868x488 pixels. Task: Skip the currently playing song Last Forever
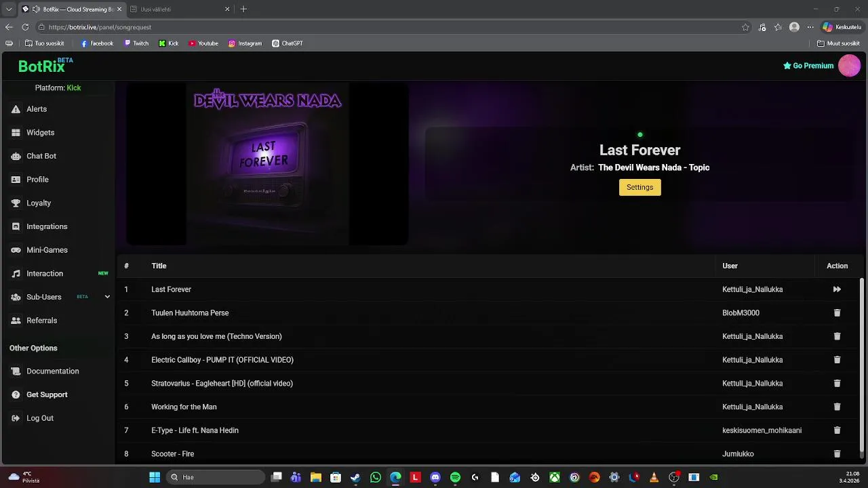(837, 289)
